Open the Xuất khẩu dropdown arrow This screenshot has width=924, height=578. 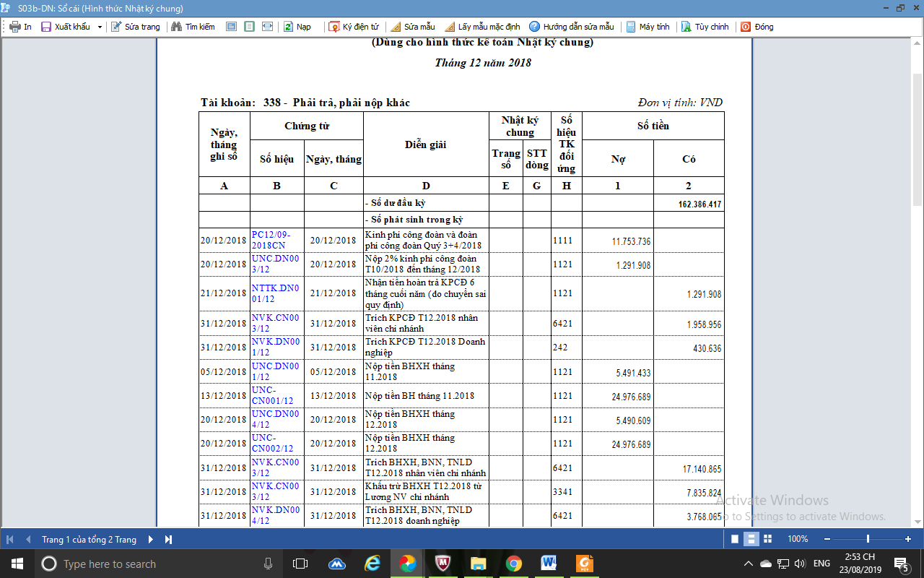[100, 27]
